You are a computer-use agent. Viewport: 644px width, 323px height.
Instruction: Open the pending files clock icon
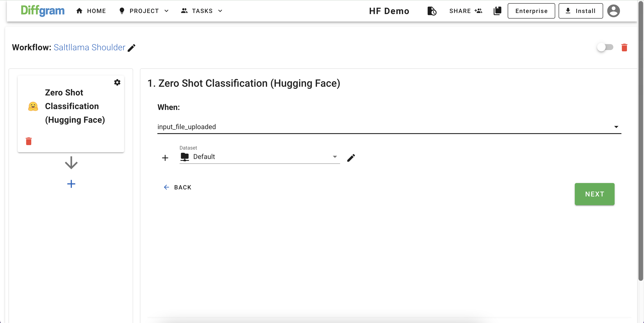click(x=432, y=11)
